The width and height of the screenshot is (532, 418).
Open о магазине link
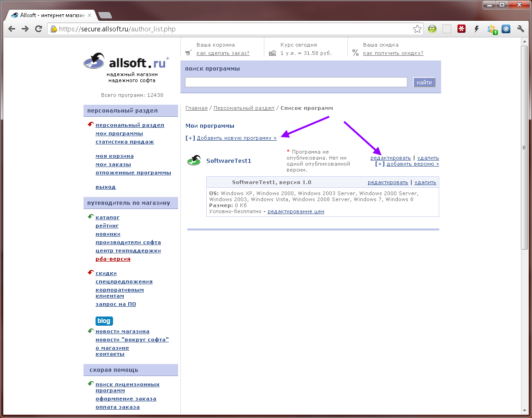point(112,348)
